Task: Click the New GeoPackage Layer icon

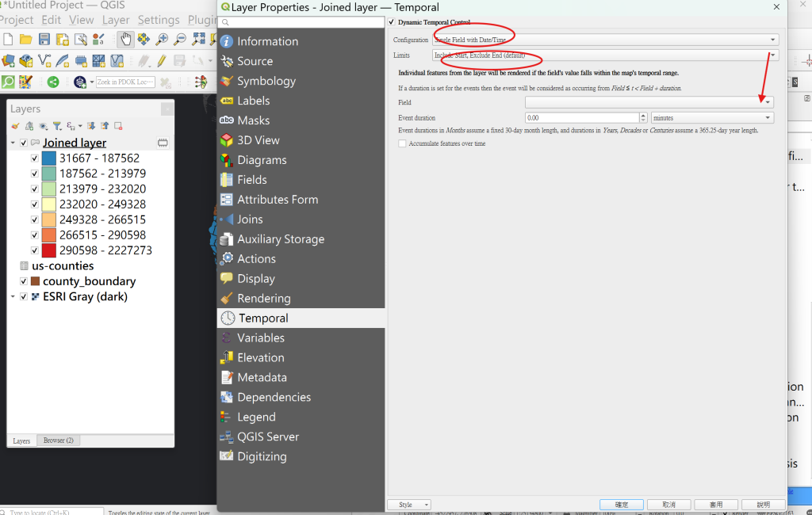Action: coord(26,61)
